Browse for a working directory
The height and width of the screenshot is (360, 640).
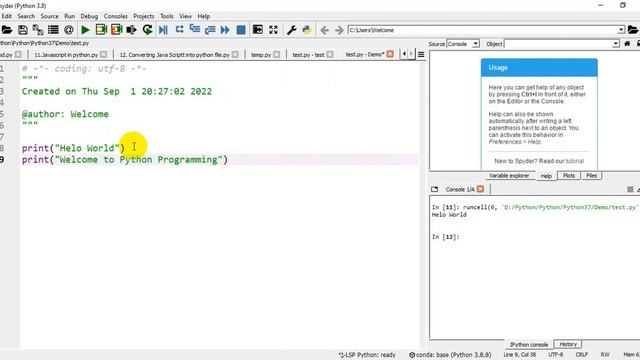(x=633, y=30)
